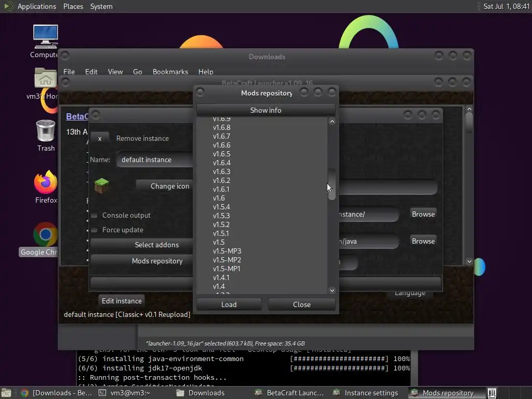Select v1.5.3 in the mod list
Screen dimensions: 532x399
tap(221, 216)
